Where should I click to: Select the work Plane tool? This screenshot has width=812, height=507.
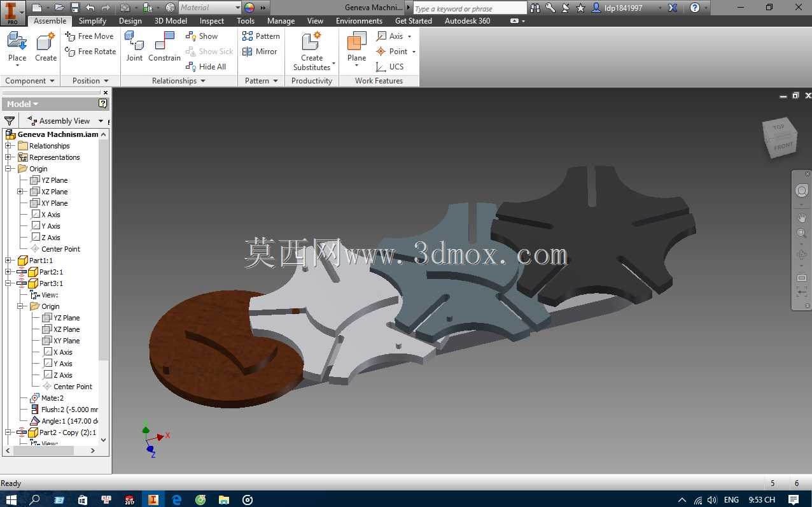point(356,50)
